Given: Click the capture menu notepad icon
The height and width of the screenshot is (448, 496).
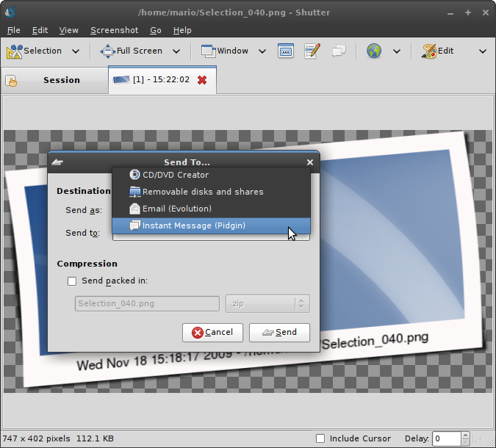Looking at the screenshot, I should click(312, 51).
